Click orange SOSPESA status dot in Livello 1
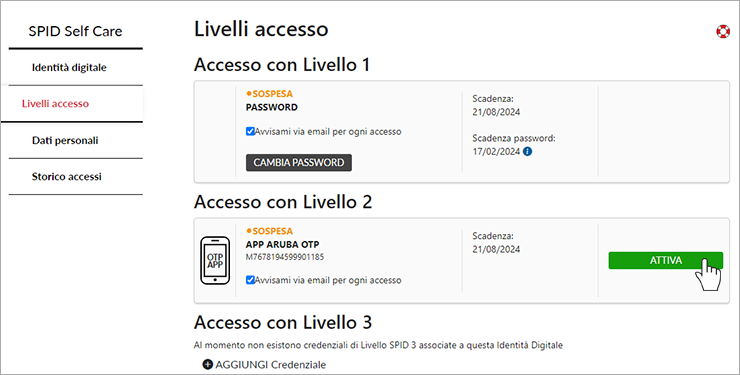This screenshot has height=375, width=740. click(249, 94)
